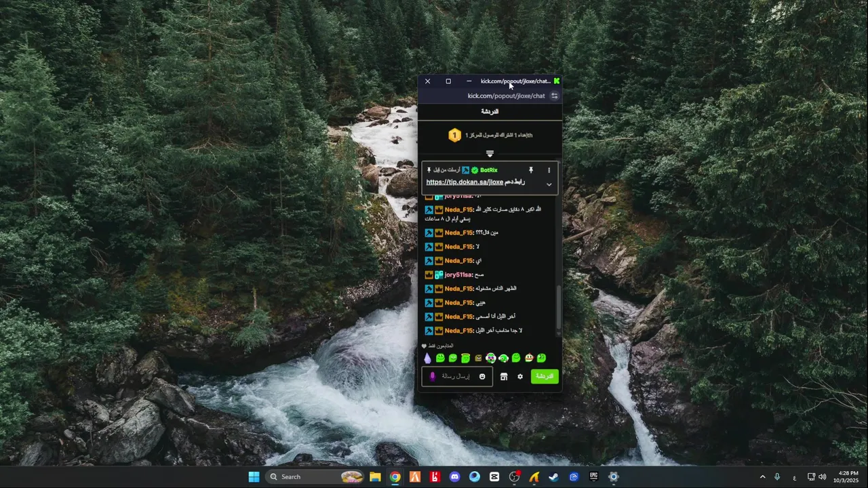Open the Kick shop storefront icon
The height and width of the screenshot is (488, 868).
tap(504, 376)
